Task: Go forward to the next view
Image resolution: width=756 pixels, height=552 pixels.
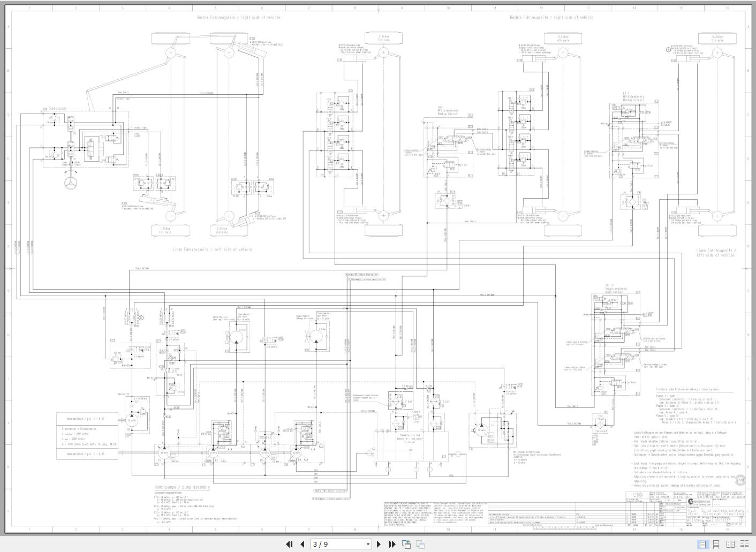Action: click(x=419, y=545)
